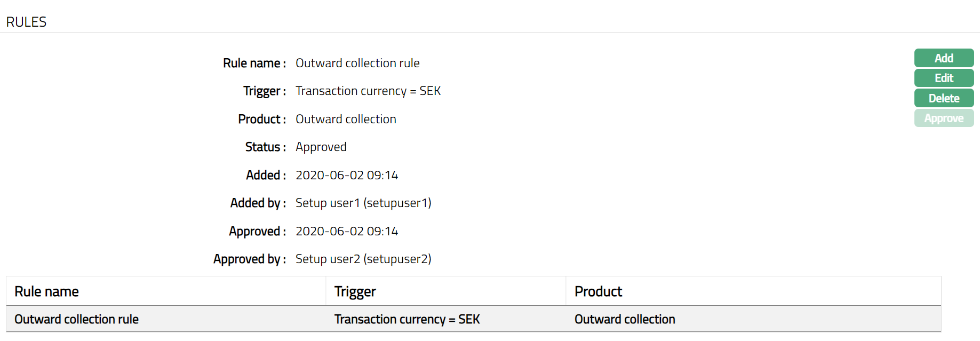Select the Outward collection rule table row

tap(76, 319)
